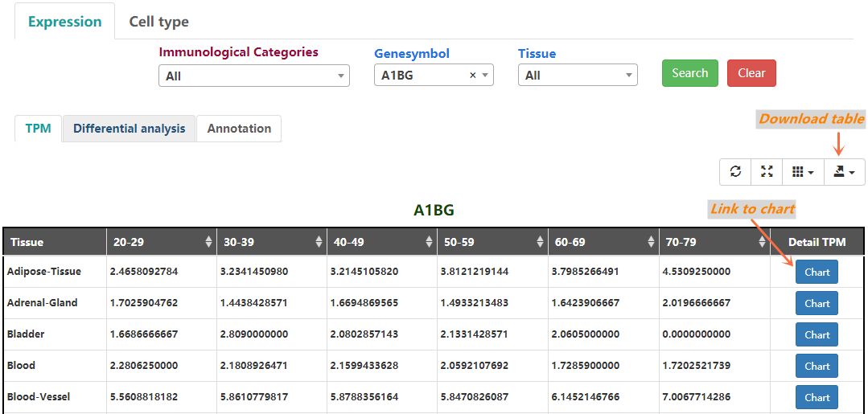Open the Annotation tab

pos(239,129)
